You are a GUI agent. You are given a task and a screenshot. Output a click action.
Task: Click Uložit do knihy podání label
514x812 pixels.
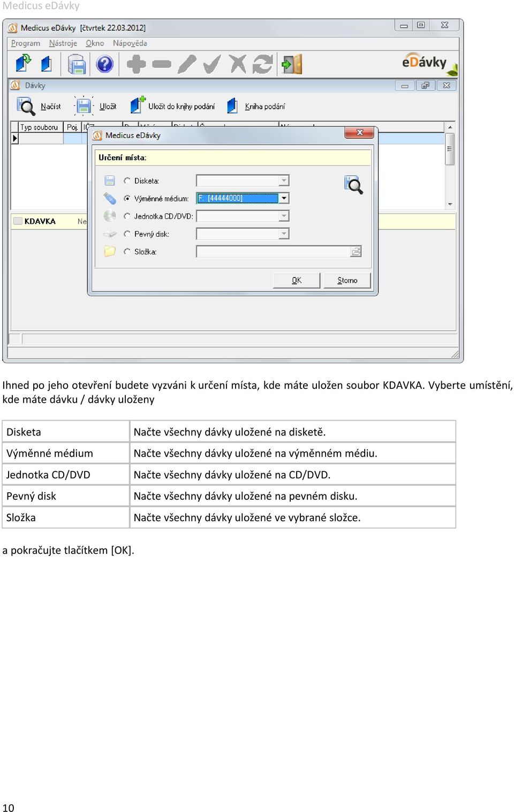[182, 107]
